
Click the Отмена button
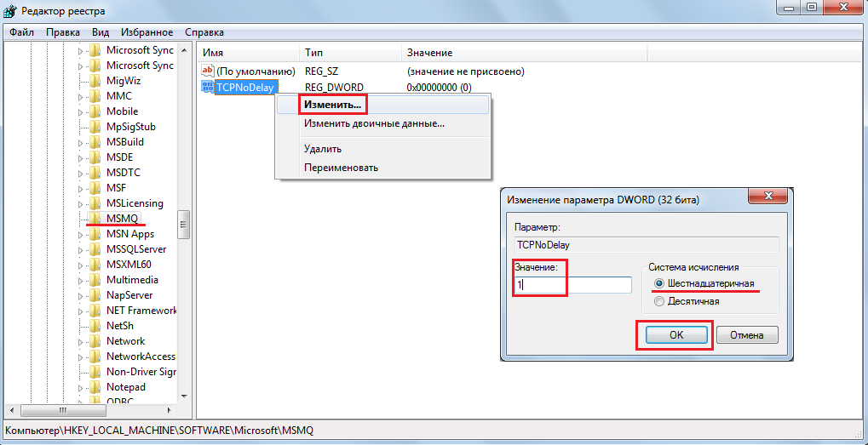(x=747, y=335)
